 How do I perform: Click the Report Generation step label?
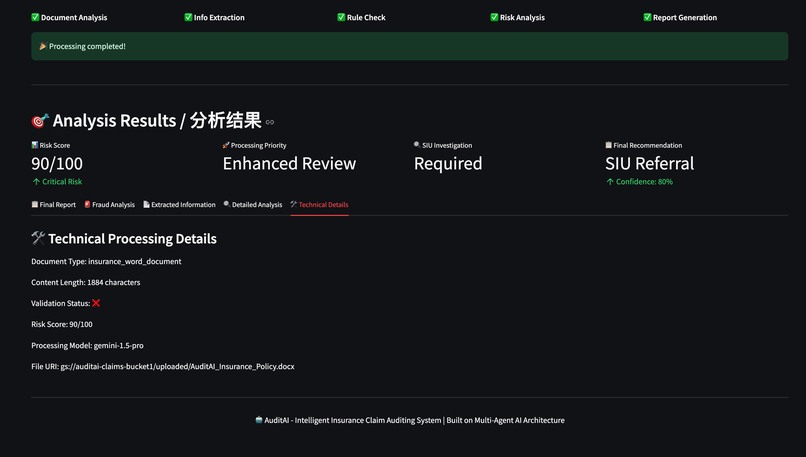point(685,17)
